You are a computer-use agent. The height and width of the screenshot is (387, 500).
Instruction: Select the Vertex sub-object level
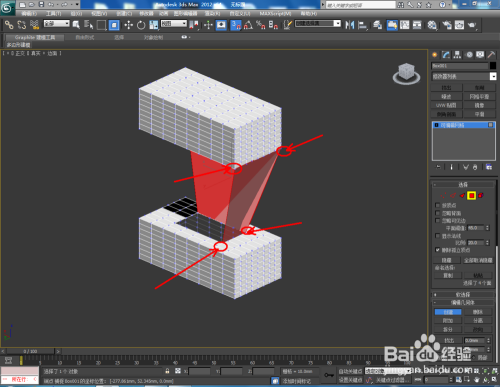point(443,195)
